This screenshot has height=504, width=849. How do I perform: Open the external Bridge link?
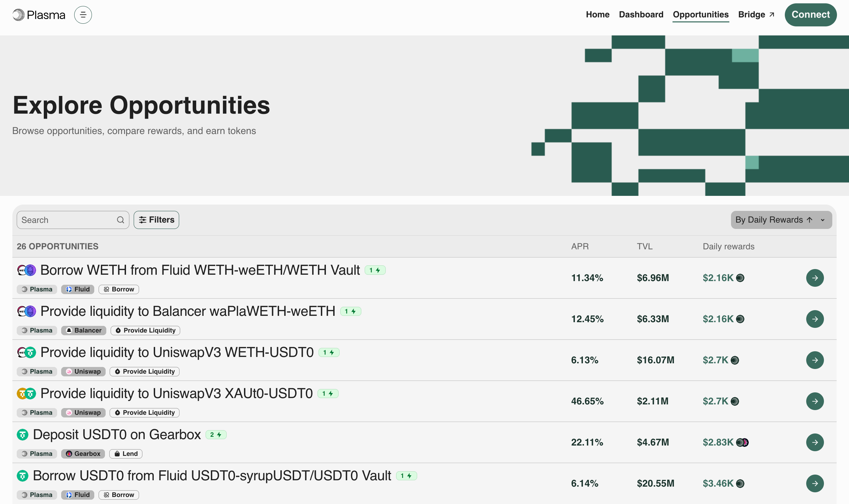pyautogui.click(x=756, y=15)
